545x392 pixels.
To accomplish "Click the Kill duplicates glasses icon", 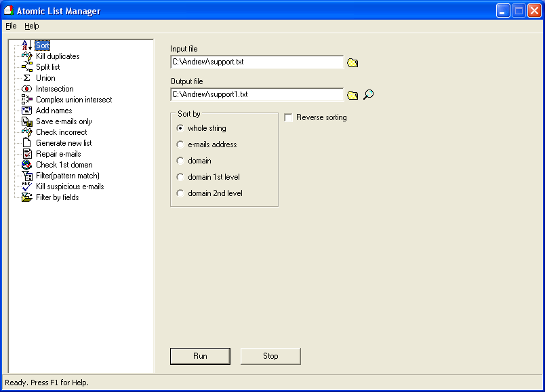I will click(x=26, y=56).
